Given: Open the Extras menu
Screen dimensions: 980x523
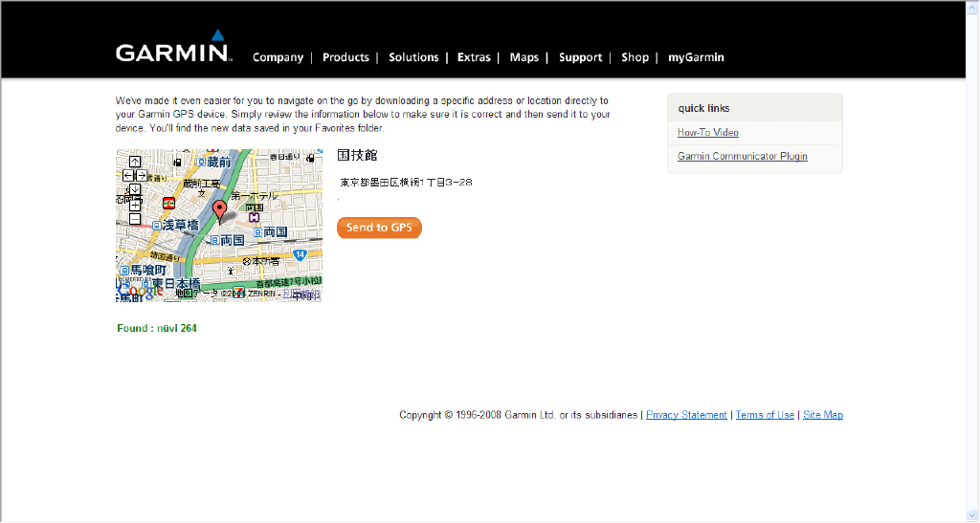Looking at the screenshot, I should (474, 57).
